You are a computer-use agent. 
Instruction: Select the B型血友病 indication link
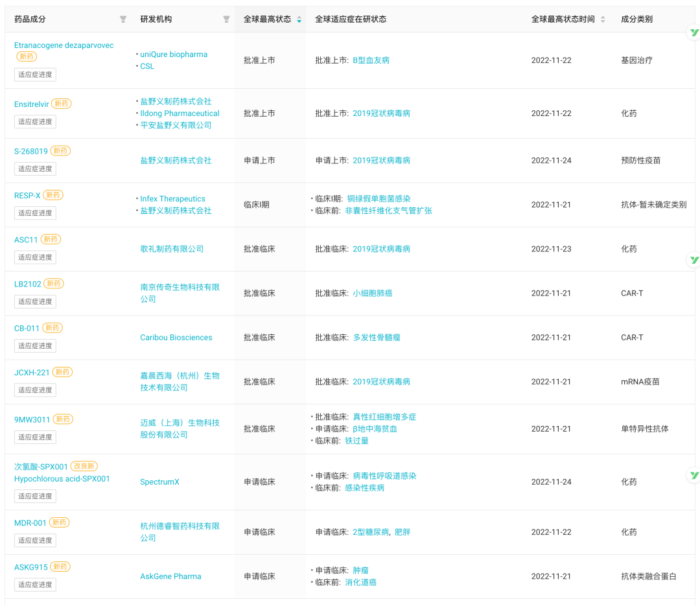(x=371, y=60)
